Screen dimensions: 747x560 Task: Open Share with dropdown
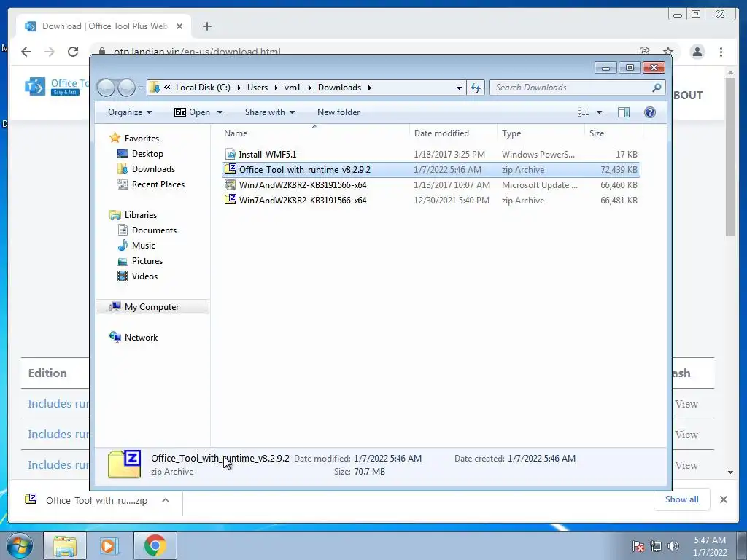pyautogui.click(x=270, y=112)
